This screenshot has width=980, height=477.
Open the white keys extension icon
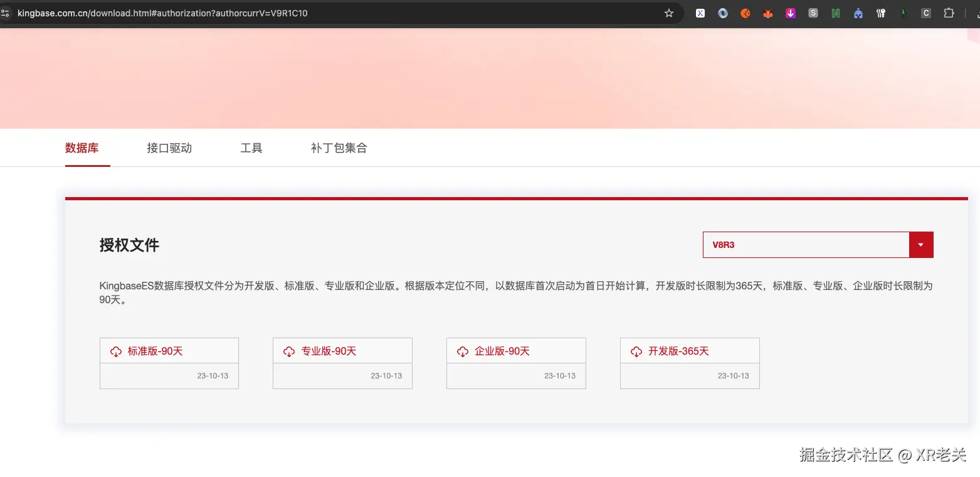[881, 13]
